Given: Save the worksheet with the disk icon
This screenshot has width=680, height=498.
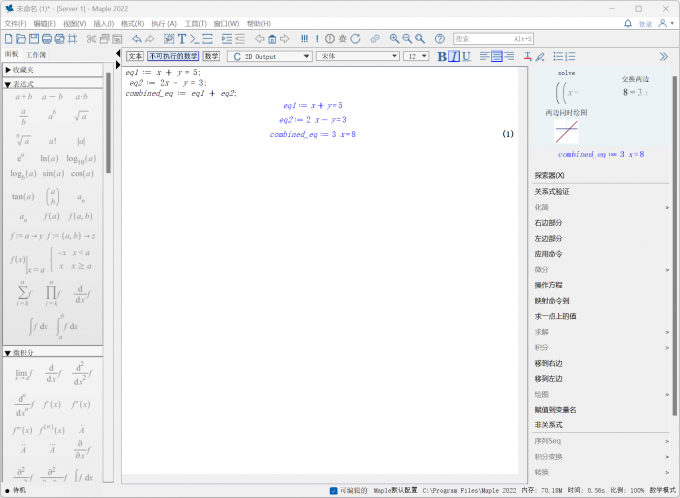Looking at the screenshot, I should (x=34, y=39).
